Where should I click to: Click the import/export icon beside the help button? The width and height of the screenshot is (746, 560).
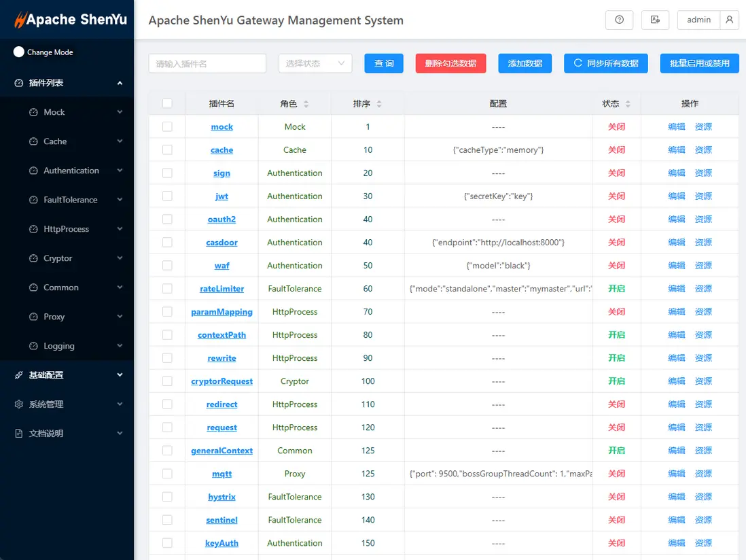655,20
